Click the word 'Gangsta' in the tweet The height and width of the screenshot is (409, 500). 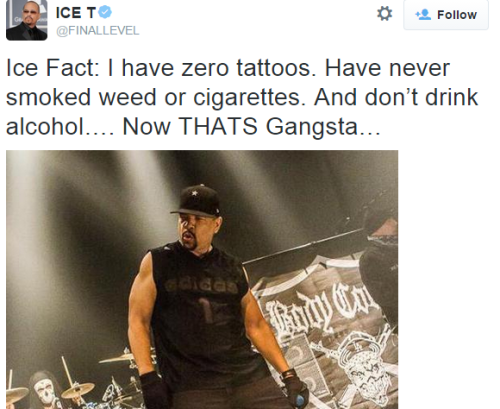[312, 127]
